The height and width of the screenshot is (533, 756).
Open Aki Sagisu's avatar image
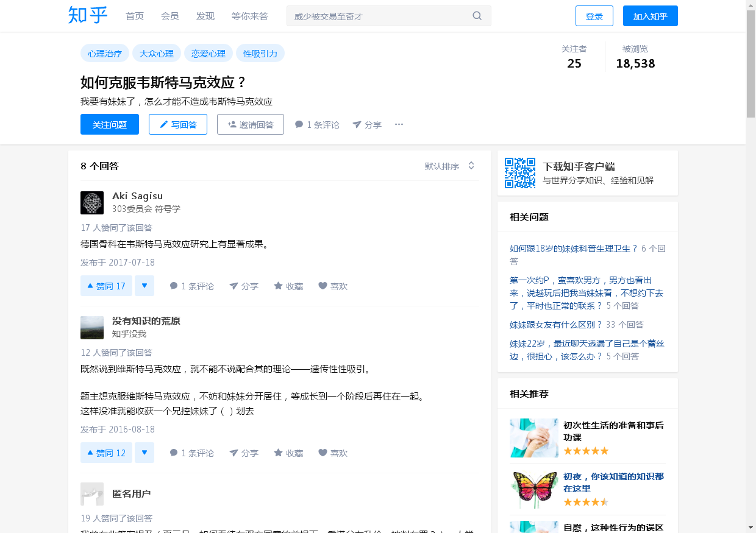tap(92, 203)
